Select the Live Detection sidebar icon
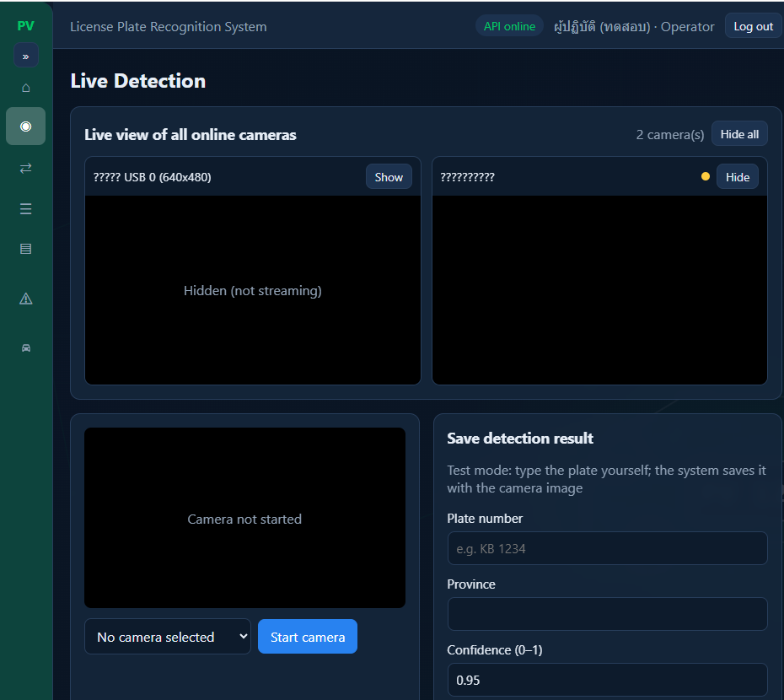Screen dimensions: 784x700 pyautogui.click(x=26, y=127)
